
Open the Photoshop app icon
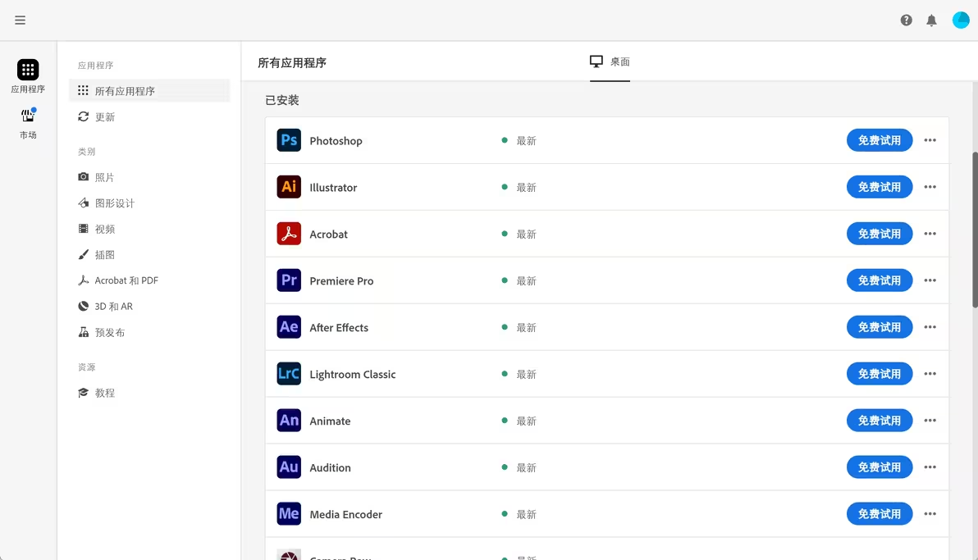click(x=289, y=140)
